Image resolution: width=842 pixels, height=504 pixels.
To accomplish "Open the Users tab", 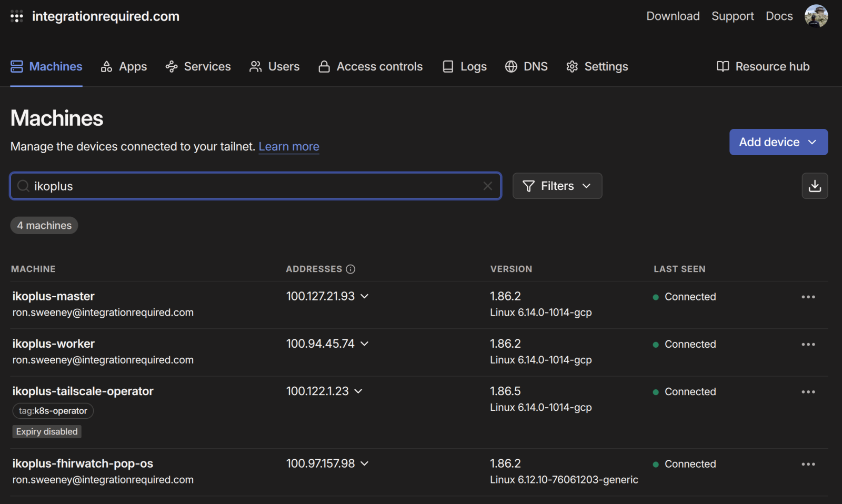I will tap(274, 66).
